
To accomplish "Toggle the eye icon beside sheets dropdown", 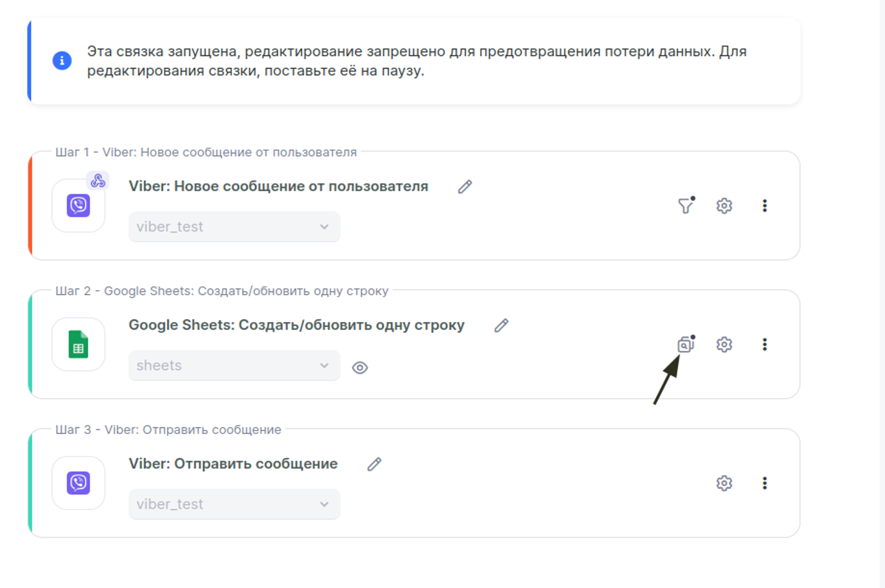I will pyautogui.click(x=360, y=368).
